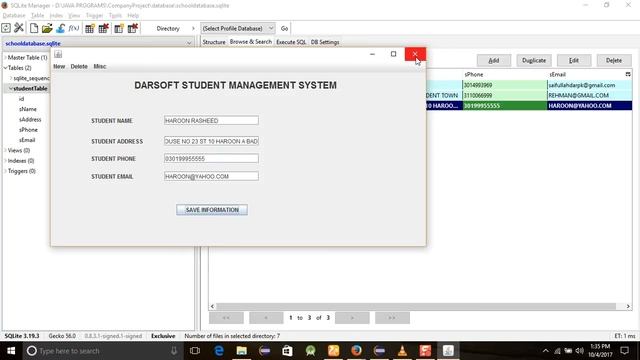Image resolution: width=640 pixels, height=360 pixels.
Task: Click into the STUDENT NAME field
Action: pyautogui.click(x=211, y=120)
